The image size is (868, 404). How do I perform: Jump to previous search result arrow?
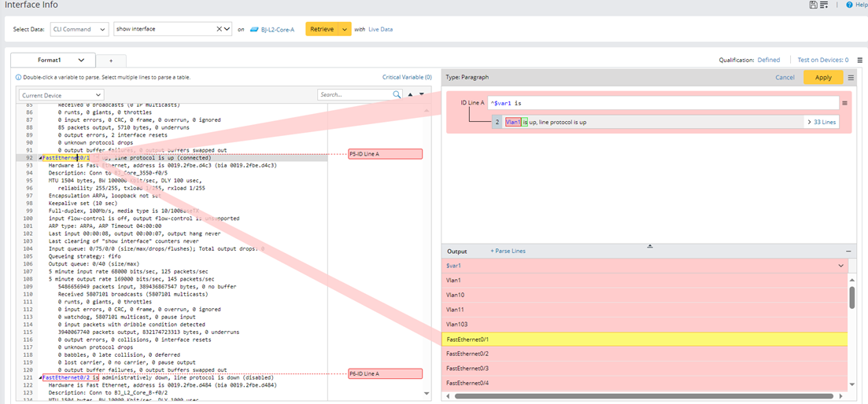click(410, 94)
